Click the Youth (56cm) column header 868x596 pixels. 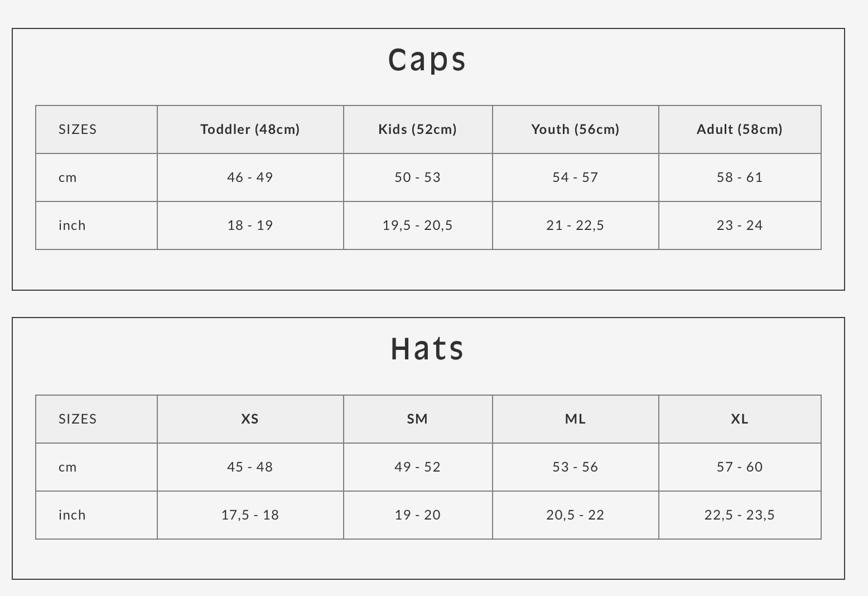tap(575, 129)
